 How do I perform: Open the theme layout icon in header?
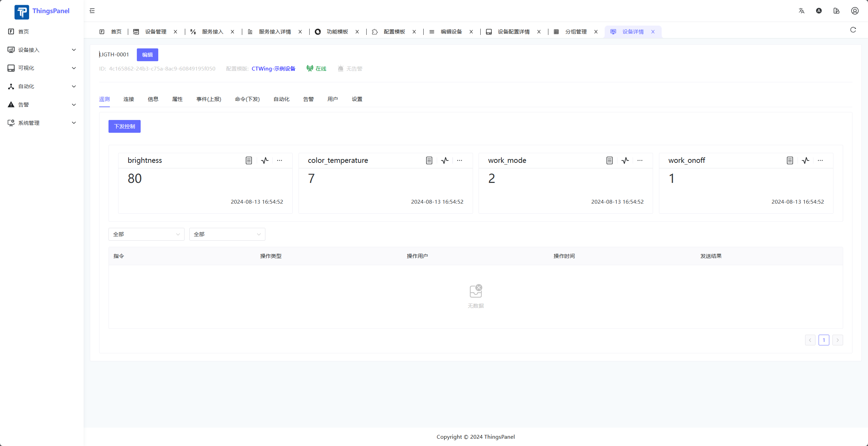pyautogui.click(x=836, y=11)
